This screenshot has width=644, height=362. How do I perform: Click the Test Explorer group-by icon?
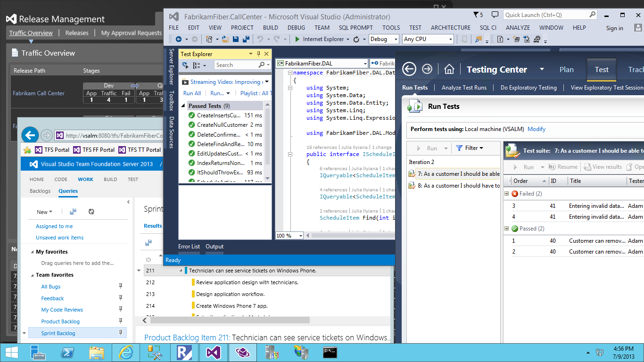[x=197, y=65]
